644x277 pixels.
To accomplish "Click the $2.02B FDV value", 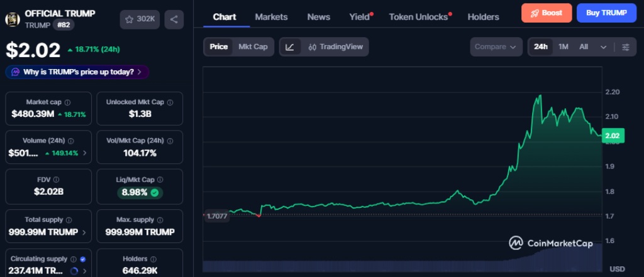I will 48,192.
